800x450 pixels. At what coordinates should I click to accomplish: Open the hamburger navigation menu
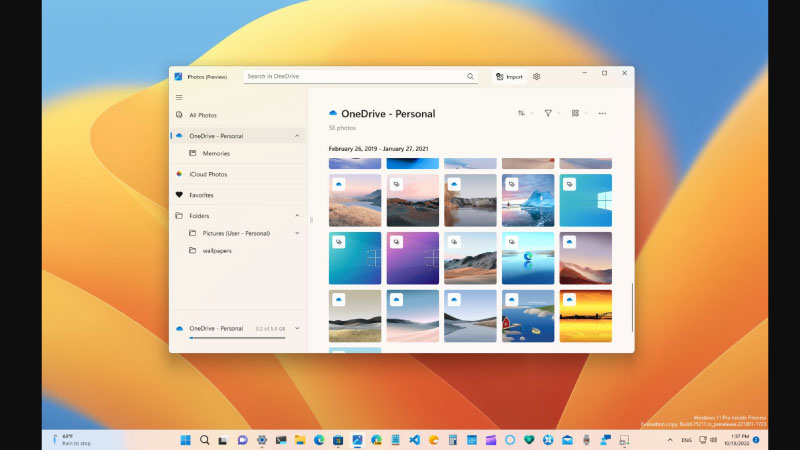[179, 97]
